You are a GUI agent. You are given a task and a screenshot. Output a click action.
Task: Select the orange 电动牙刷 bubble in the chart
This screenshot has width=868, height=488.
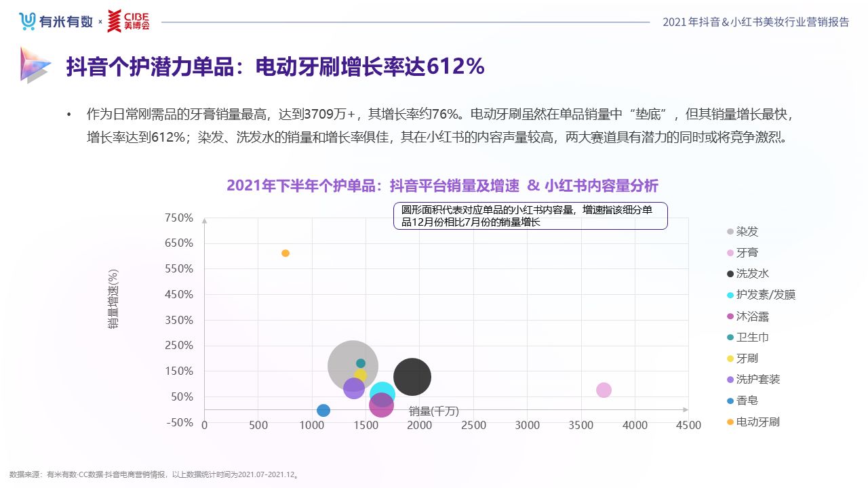pyautogui.click(x=285, y=253)
